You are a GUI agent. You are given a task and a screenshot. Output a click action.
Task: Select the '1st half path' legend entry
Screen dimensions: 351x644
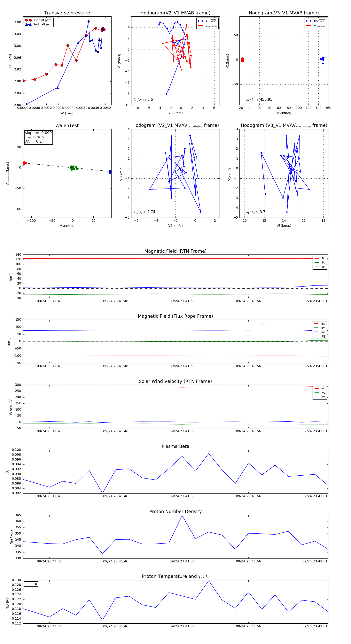[38, 20]
